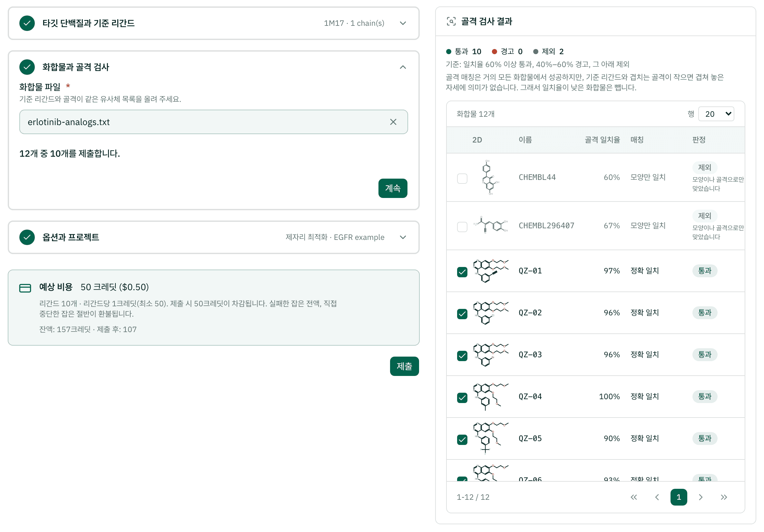Click the 이름 column header
This screenshot has height=532, width=764.
pyautogui.click(x=525, y=140)
